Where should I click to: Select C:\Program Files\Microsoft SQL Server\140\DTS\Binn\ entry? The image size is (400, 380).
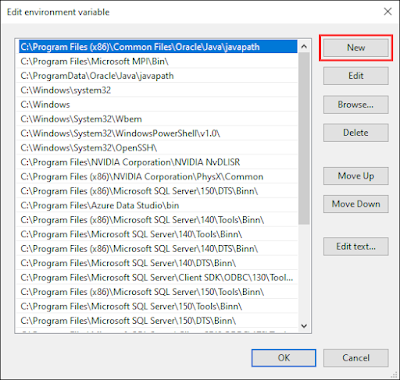click(157, 263)
